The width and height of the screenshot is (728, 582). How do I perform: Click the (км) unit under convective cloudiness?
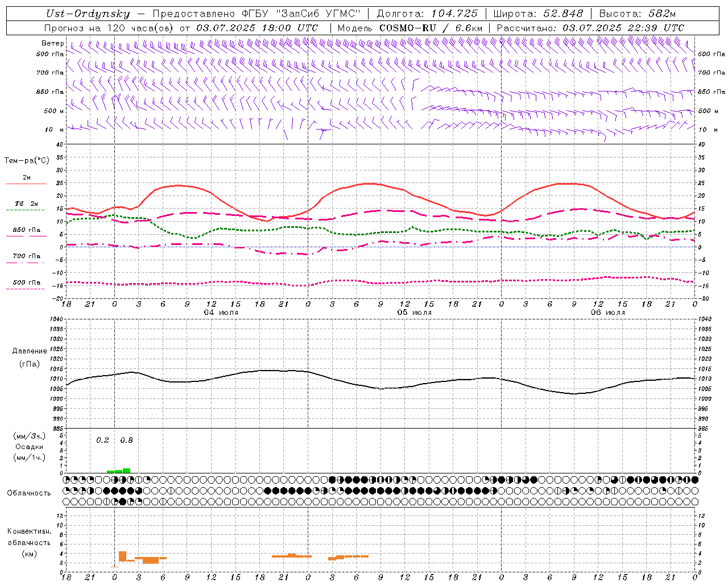pyautogui.click(x=30, y=554)
